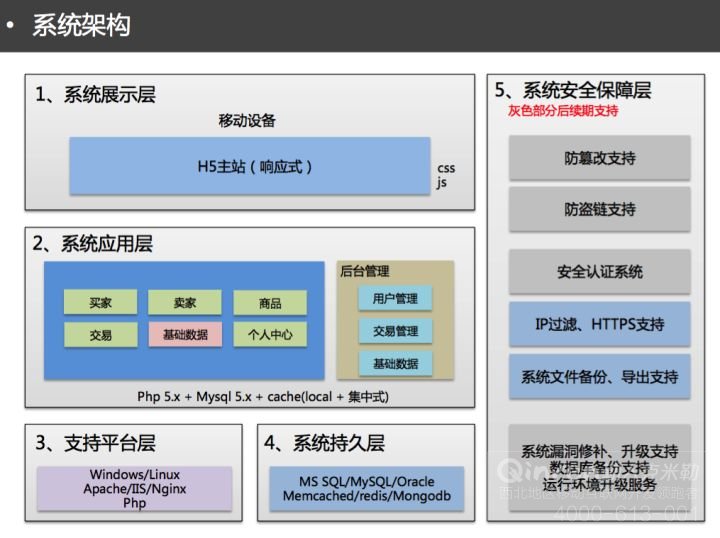Viewport: 720px width, 538px height.
Task: Select the 商品 green box
Action: tap(270, 303)
